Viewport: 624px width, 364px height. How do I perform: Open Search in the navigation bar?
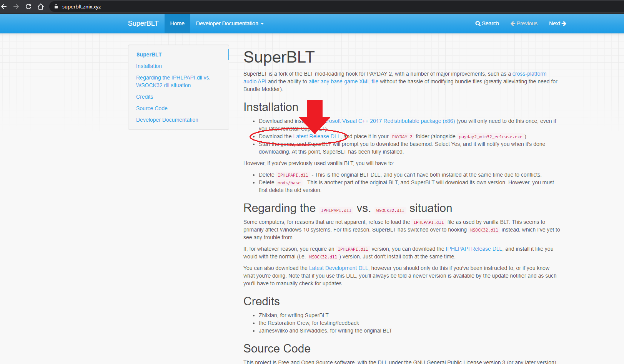pos(487,23)
